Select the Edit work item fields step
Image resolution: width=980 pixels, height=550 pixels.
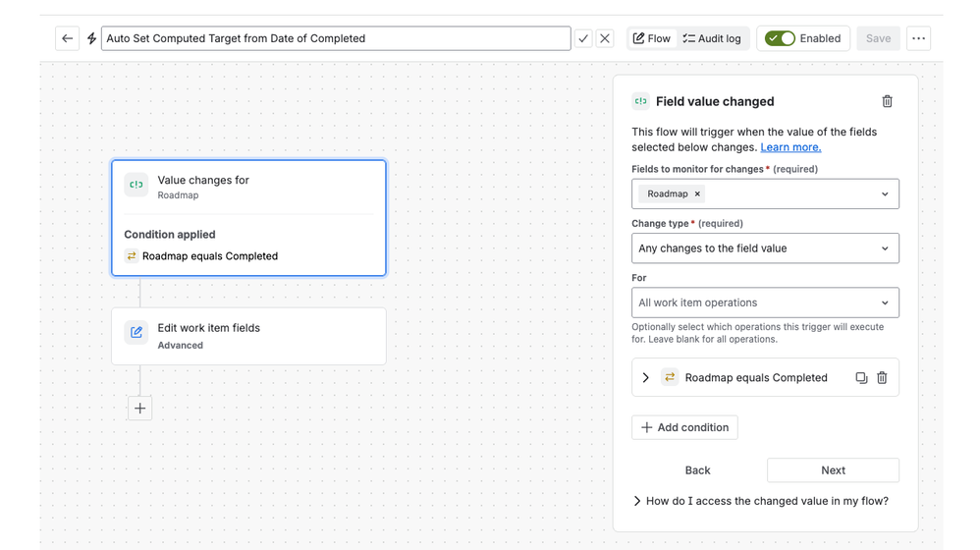[248, 336]
